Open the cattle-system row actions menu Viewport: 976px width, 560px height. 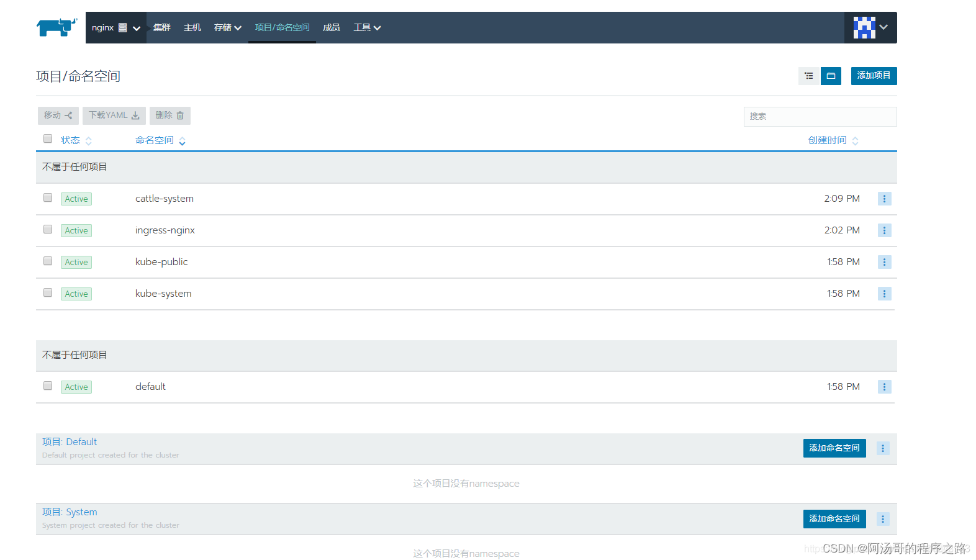[x=885, y=199]
